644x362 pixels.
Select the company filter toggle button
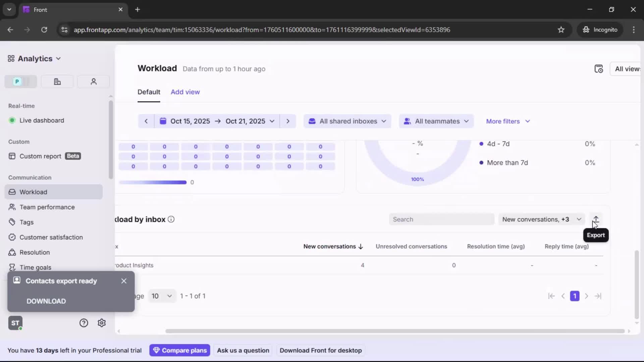pos(57,81)
